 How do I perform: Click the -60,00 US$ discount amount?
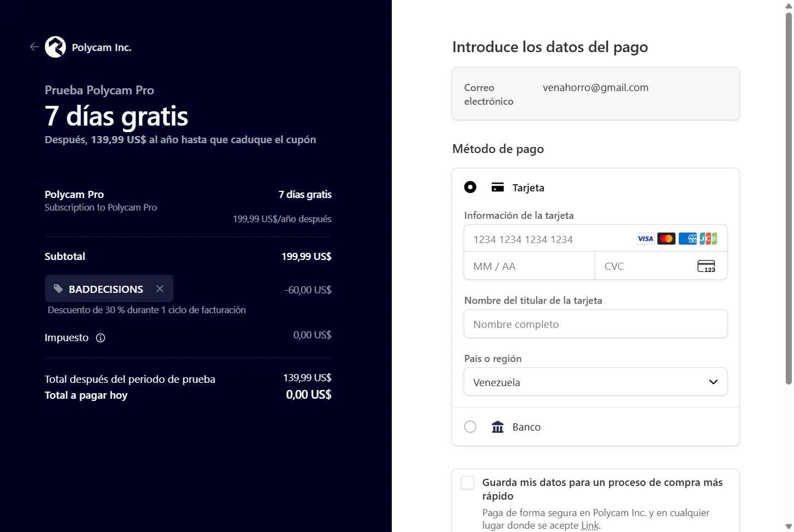click(308, 290)
